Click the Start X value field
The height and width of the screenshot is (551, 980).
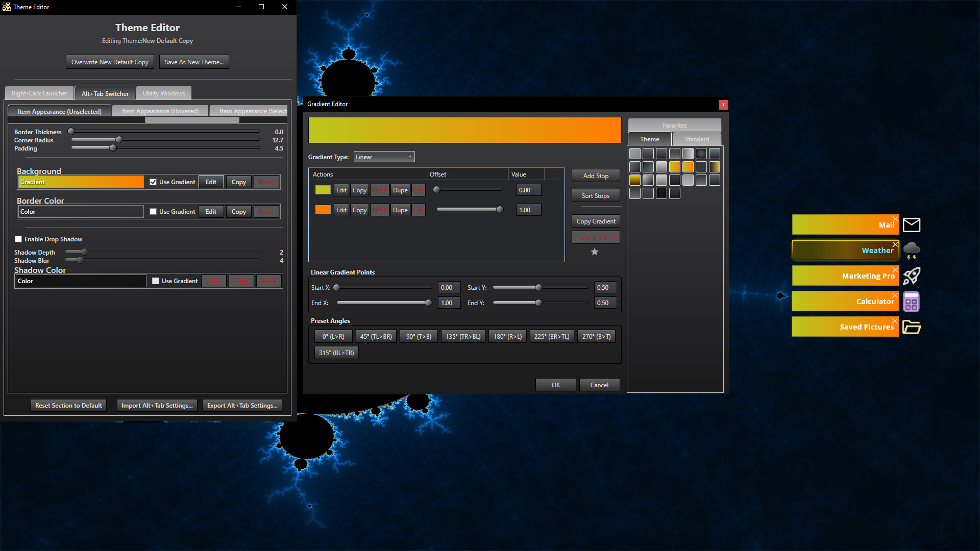pos(448,287)
